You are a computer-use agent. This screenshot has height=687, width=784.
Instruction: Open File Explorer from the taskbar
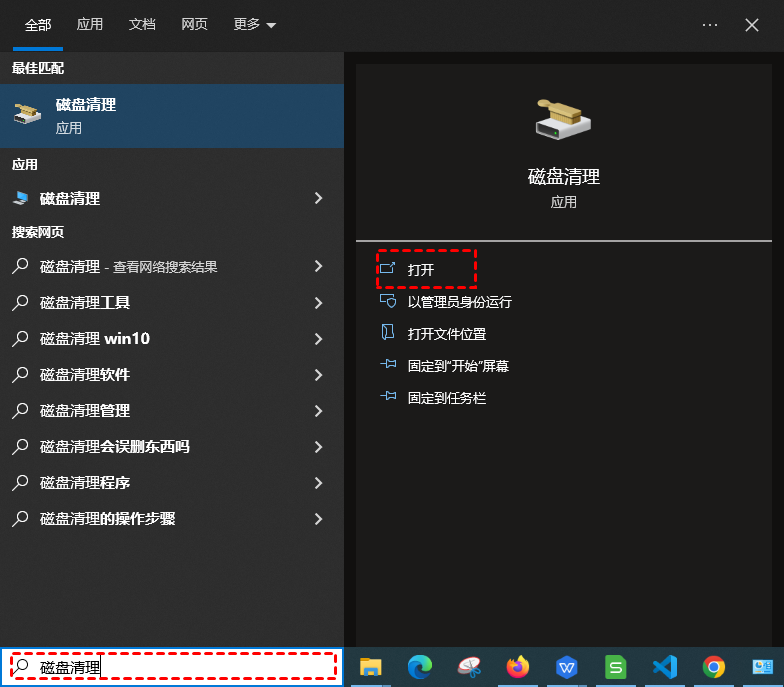pyautogui.click(x=370, y=667)
